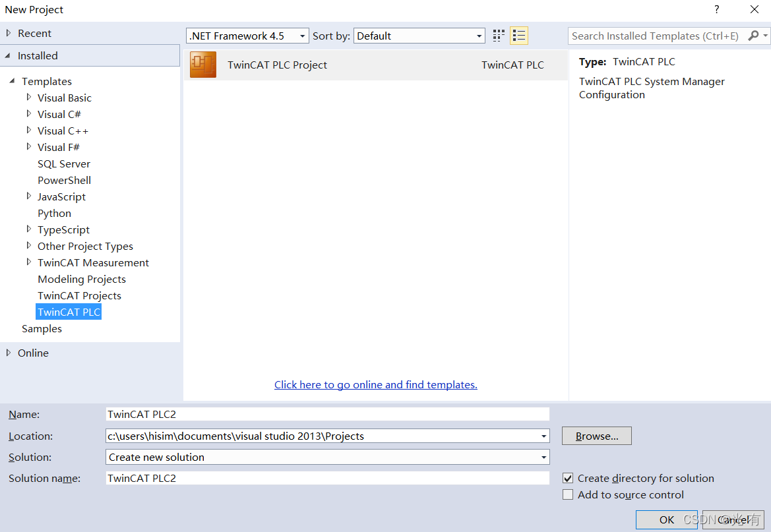The image size is (771, 532).
Task: Expand the TypeScript node arrow
Action: [28, 229]
